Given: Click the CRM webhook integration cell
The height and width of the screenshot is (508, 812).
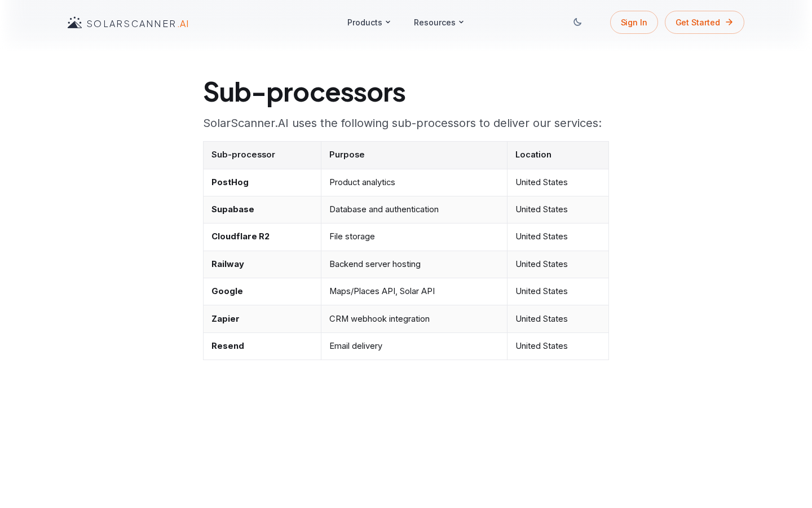Looking at the screenshot, I should (414, 319).
